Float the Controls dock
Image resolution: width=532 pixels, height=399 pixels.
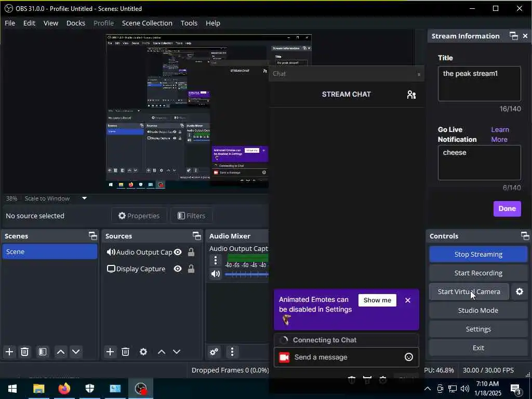coord(525,236)
